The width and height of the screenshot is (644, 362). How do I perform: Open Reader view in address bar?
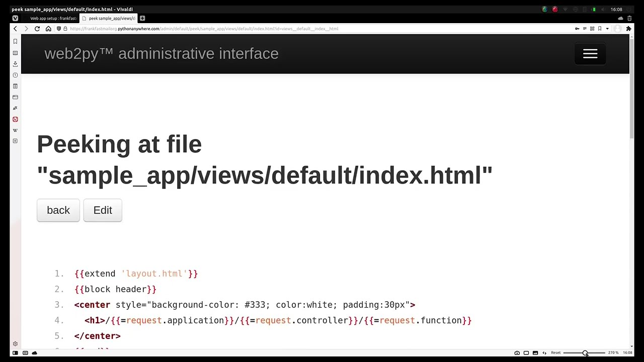pyautogui.click(x=585, y=29)
